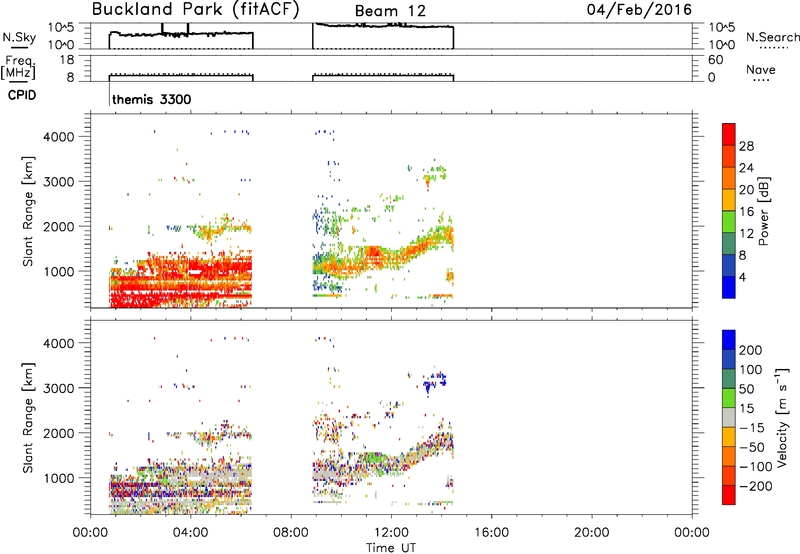This screenshot has height=554, width=800.
Task: Click the "4000" tick in power panel
Action: tap(59, 137)
